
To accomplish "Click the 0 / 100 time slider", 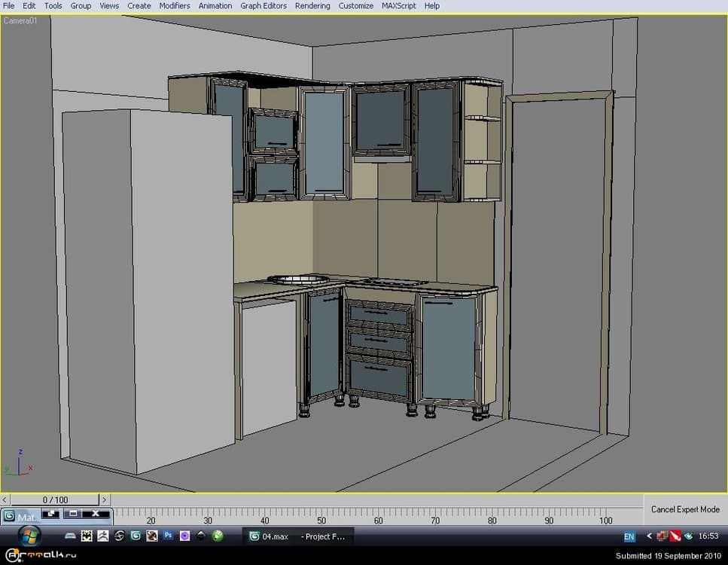I will 55,499.
